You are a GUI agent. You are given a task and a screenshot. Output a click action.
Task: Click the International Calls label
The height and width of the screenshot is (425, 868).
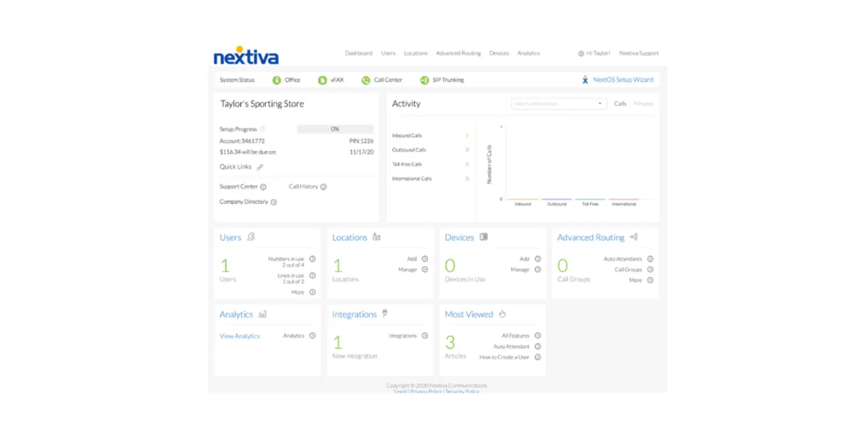(412, 179)
